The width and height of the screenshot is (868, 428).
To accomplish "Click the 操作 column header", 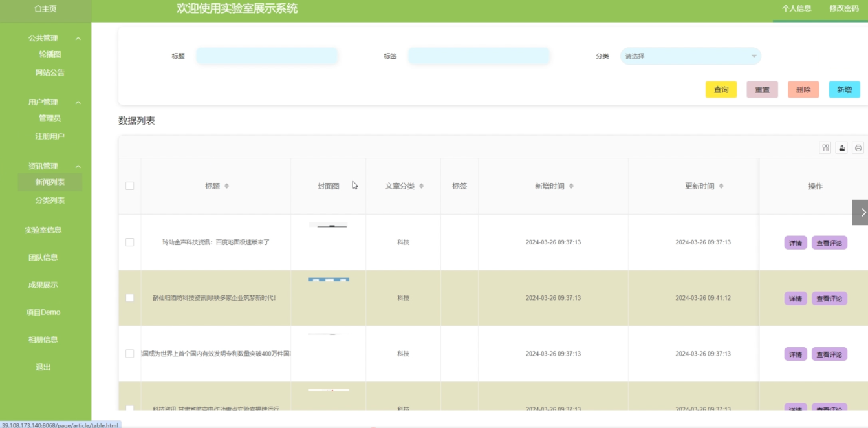I will (x=816, y=186).
